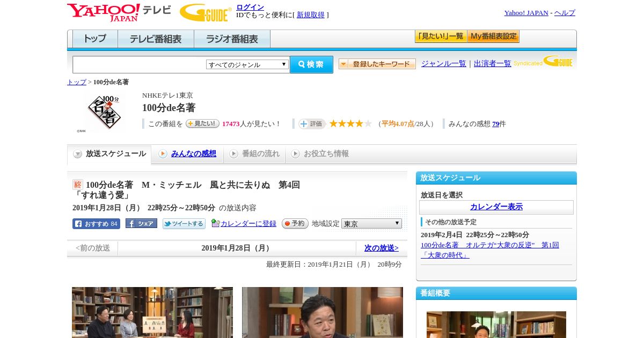Click the 次の放送> link
The image size is (644, 338).
click(382, 248)
